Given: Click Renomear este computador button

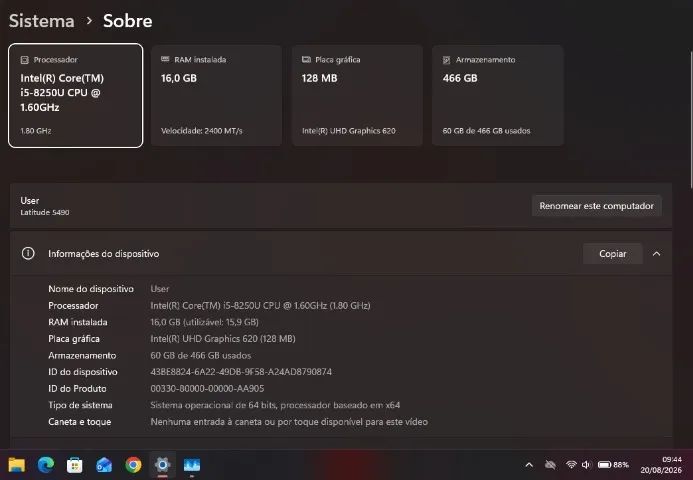Looking at the screenshot, I should 597,206.
